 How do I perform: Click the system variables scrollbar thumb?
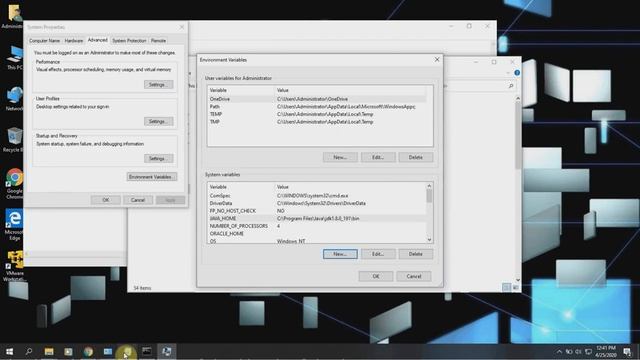[x=429, y=196]
